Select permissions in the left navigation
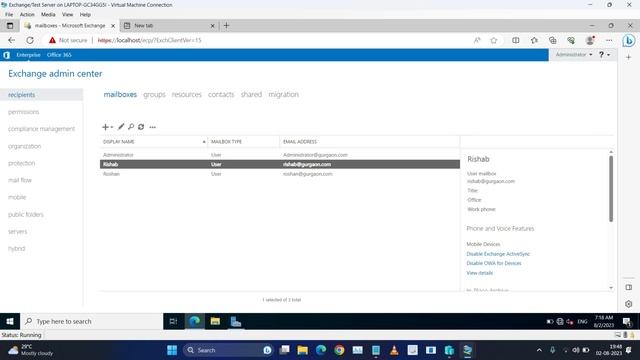Image resolution: width=640 pixels, height=360 pixels. [23, 112]
